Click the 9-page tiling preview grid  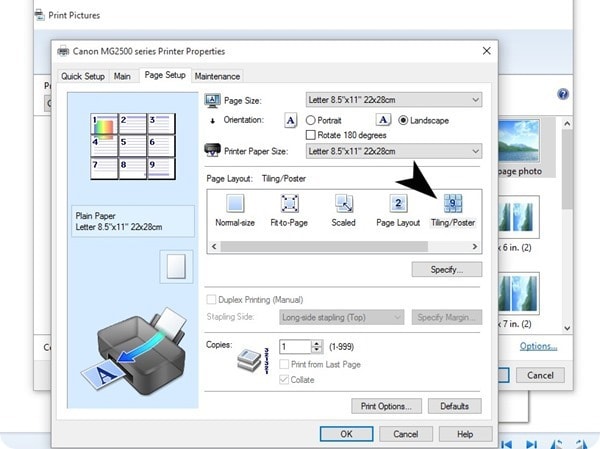point(133,146)
